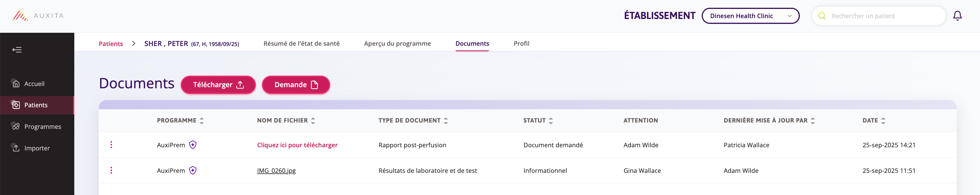Click the Accueil home icon
This screenshot has height=195, width=980.
(16, 84)
